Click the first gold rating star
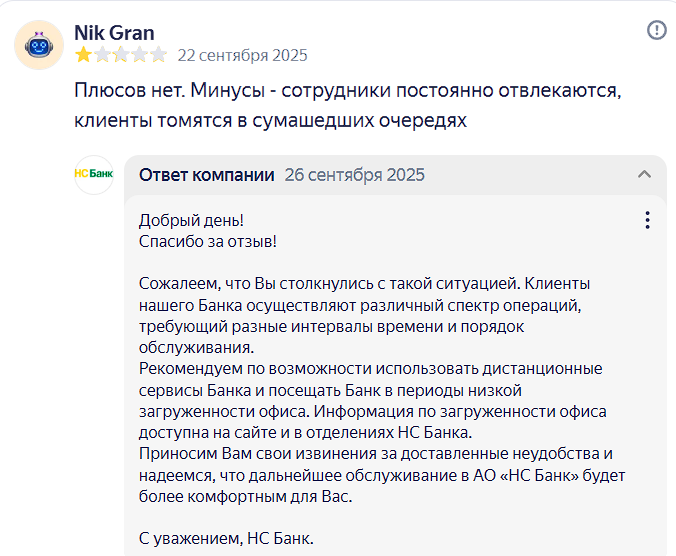 pyautogui.click(x=83, y=55)
